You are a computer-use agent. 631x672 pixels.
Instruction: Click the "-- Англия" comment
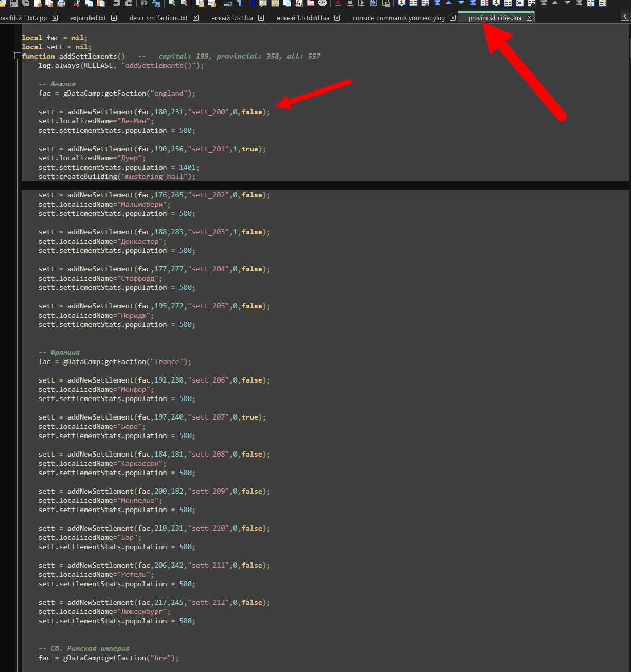tap(57, 84)
